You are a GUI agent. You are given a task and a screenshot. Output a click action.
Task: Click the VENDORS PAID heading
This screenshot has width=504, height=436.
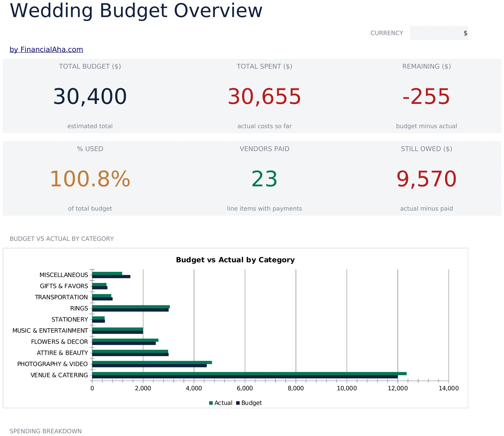264,149
